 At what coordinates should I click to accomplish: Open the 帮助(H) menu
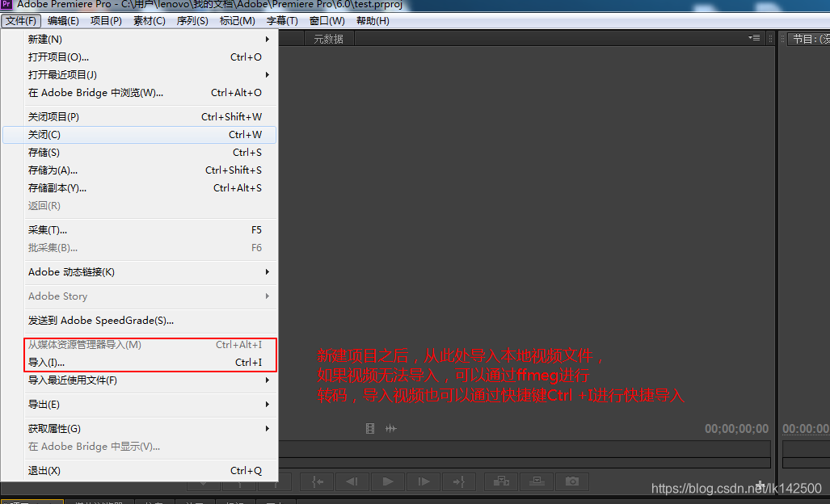[373, 21]
